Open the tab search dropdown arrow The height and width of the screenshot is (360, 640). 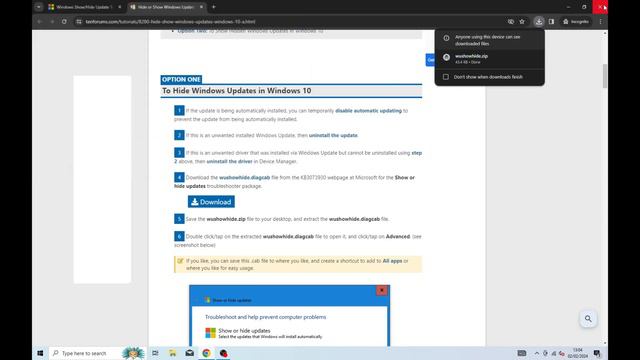(x=39, y=7)
